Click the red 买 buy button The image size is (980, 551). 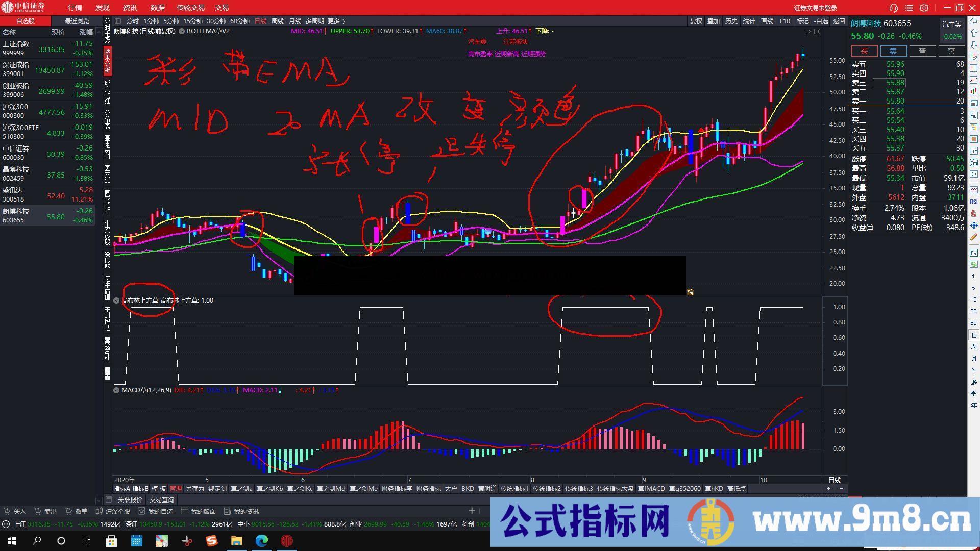click(x=864, y=51)
